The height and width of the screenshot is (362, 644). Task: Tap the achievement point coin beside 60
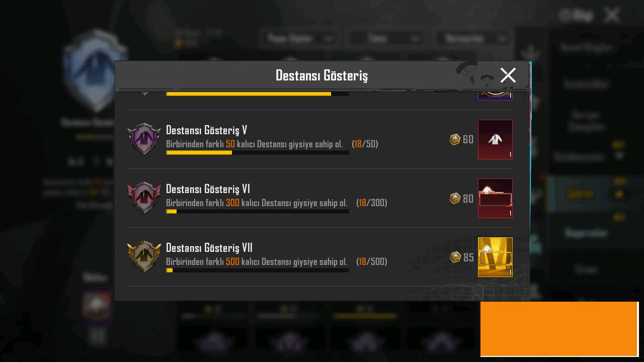[x=455, y=139]
